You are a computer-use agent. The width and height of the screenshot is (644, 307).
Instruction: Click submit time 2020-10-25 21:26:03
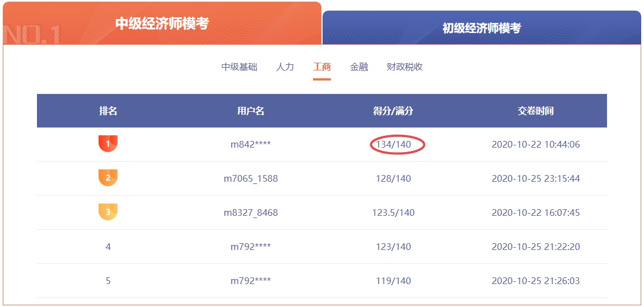tap(535, 281)
